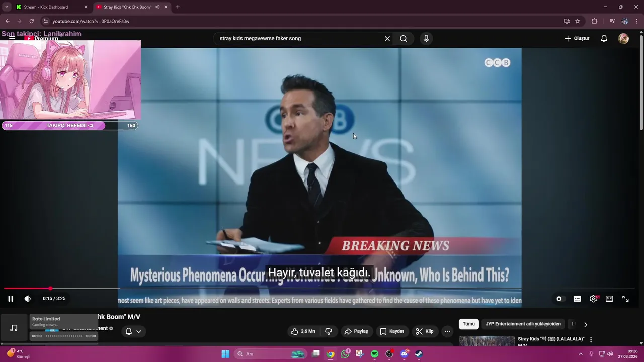Open more actions ellipsis under video
644x362 pixels.
447,331
